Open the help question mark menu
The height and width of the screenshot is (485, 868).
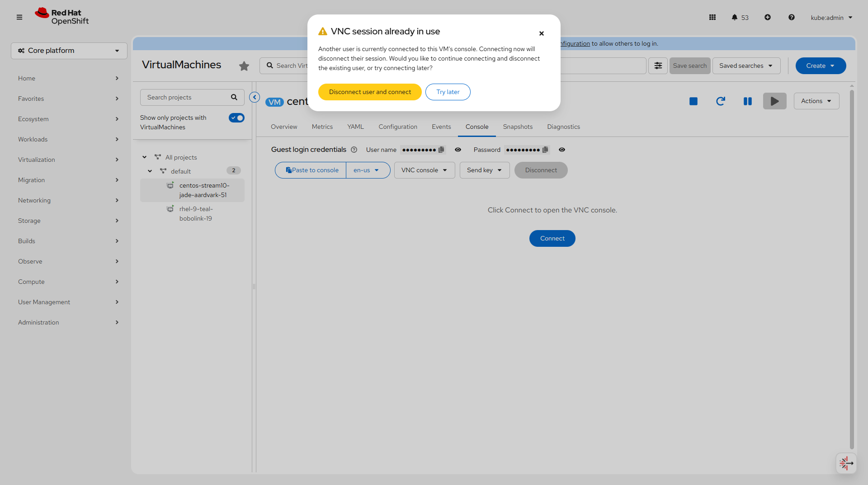coord(792,17)
